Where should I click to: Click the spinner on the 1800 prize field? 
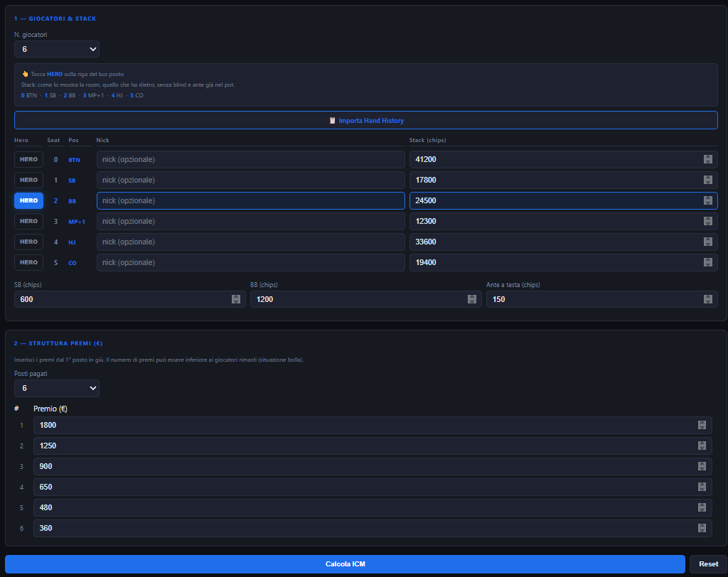click(702, 425)
